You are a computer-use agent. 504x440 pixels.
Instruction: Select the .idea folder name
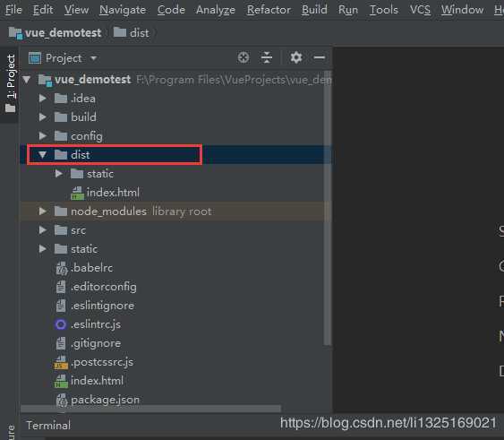point(83,99)
